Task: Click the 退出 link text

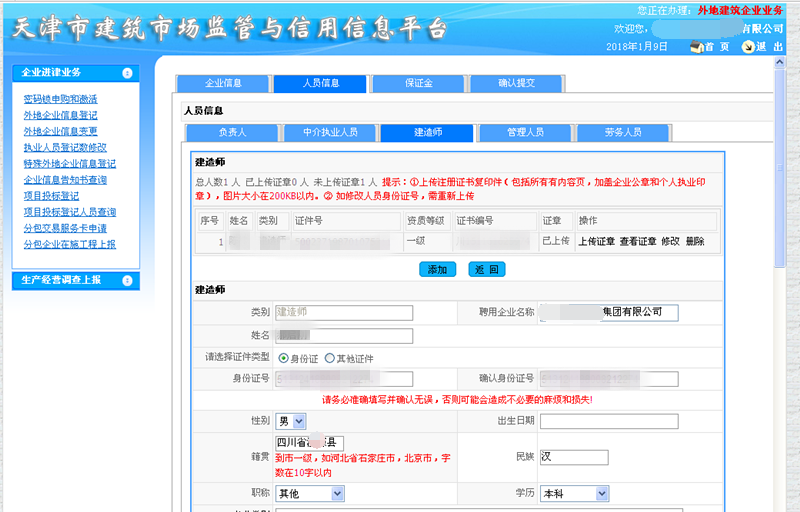Action: pos(769,47)
